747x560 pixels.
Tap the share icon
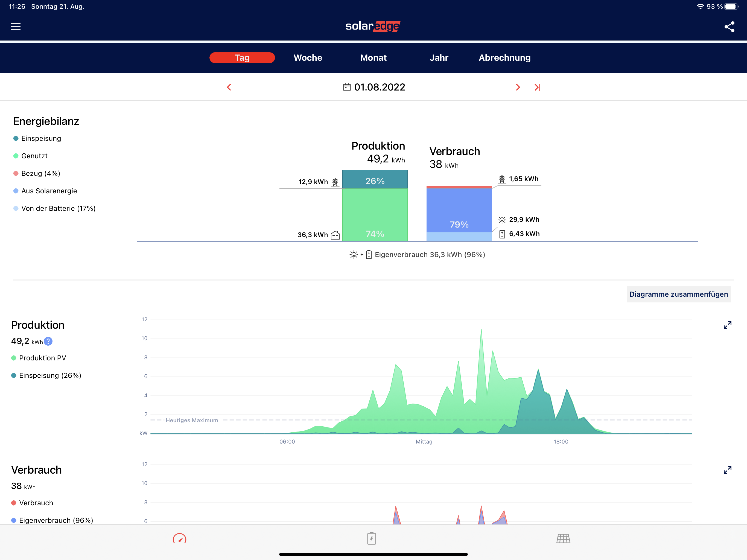coord(730,27)
